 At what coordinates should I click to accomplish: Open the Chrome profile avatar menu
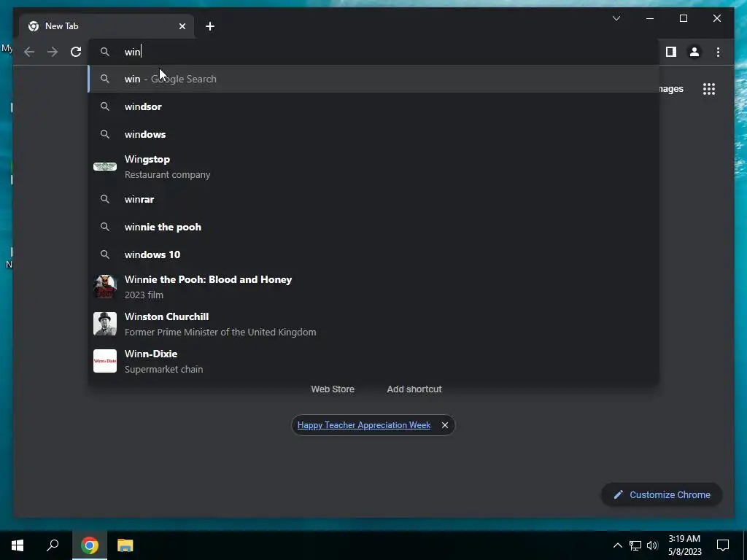[694, 52]
